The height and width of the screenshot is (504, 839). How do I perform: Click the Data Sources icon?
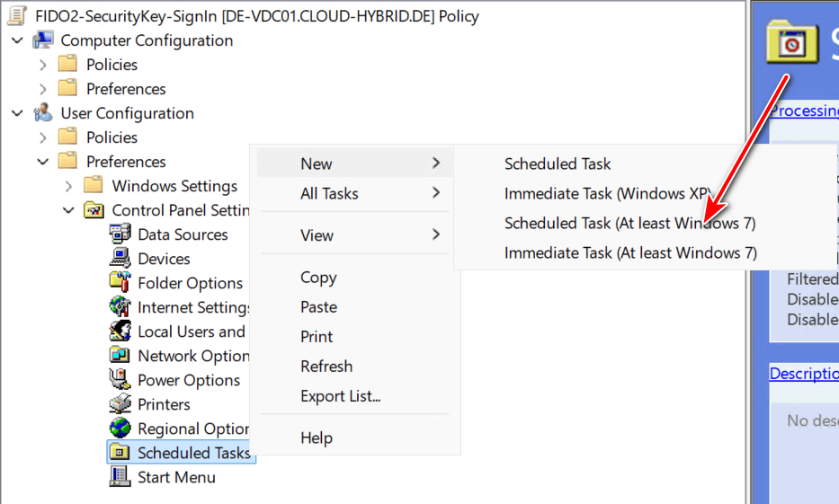pos(120,234)
